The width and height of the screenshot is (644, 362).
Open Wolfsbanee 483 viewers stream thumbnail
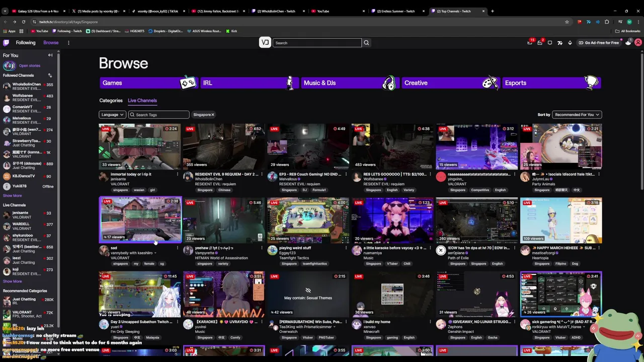pyautogui.click(x=392, y=146)
